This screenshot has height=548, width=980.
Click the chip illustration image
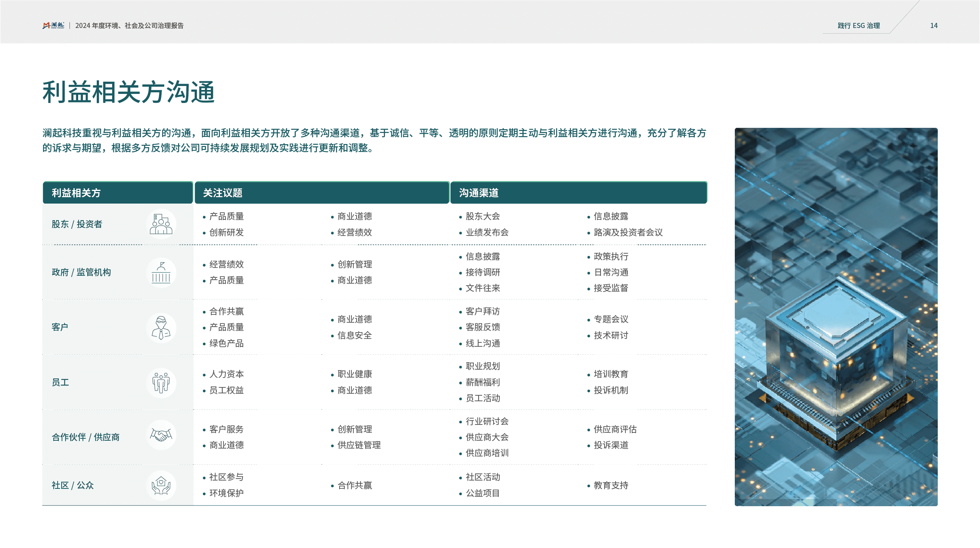[x=836, y=317]
